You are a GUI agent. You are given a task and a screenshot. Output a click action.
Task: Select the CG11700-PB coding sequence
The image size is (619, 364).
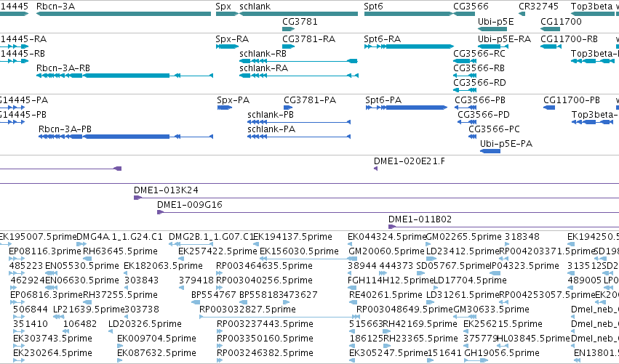(x=549, y=108)
